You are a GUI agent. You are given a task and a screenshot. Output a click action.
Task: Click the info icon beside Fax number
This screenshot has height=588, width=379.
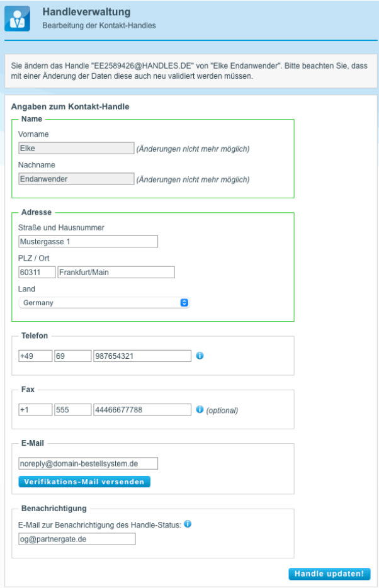[200, 410]
